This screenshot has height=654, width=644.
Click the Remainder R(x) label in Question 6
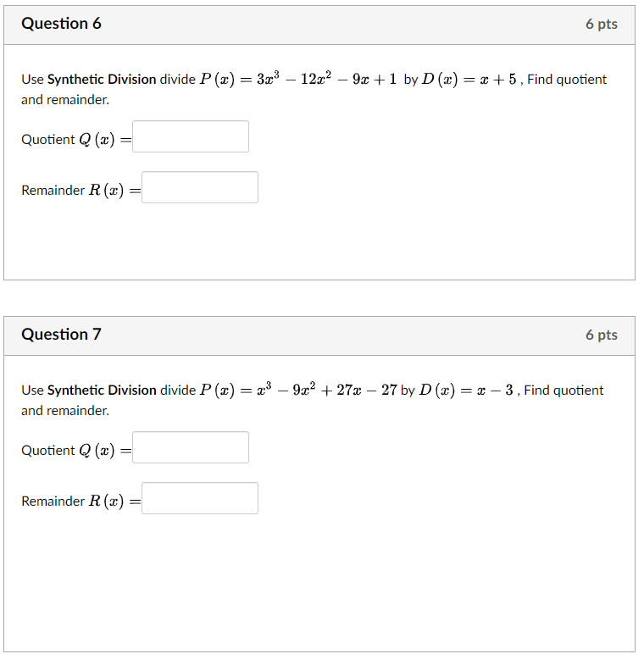[x=80, y=191]
